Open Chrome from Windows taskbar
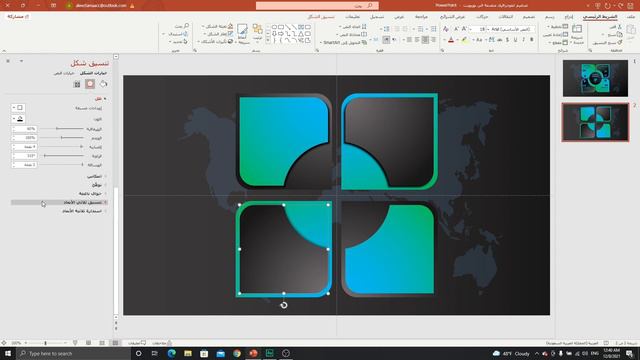Image resolution: width=640 pixels, height=360 pixels. point(237,353)
